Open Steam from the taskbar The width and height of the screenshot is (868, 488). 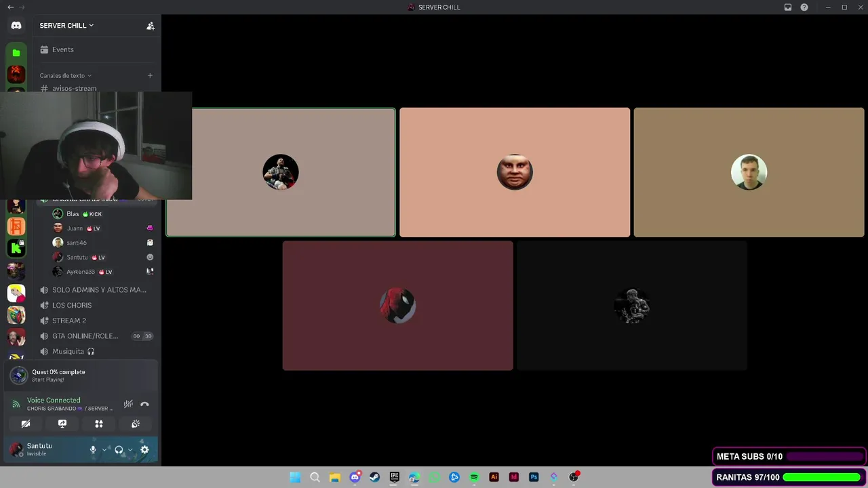click(374, 477)
